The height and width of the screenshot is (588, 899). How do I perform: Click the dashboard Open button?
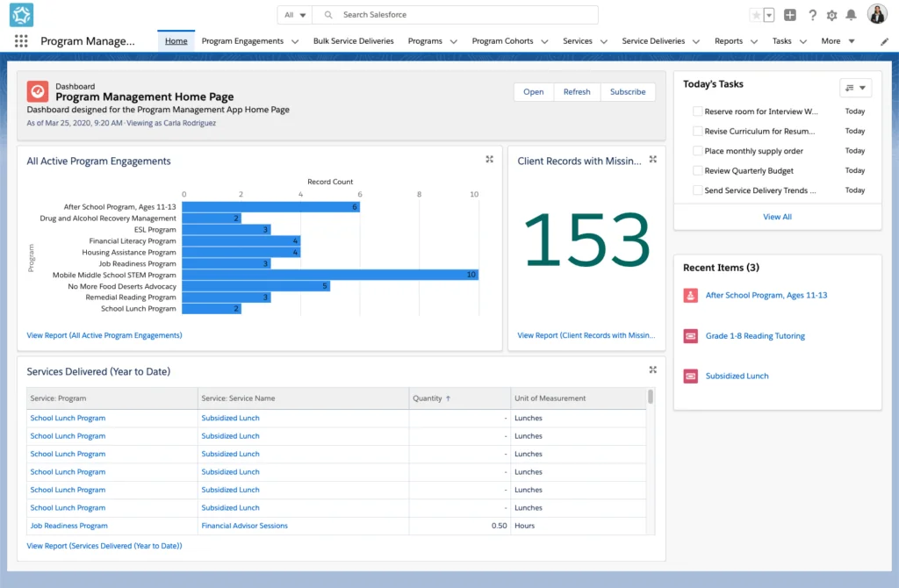pos(533,91)
